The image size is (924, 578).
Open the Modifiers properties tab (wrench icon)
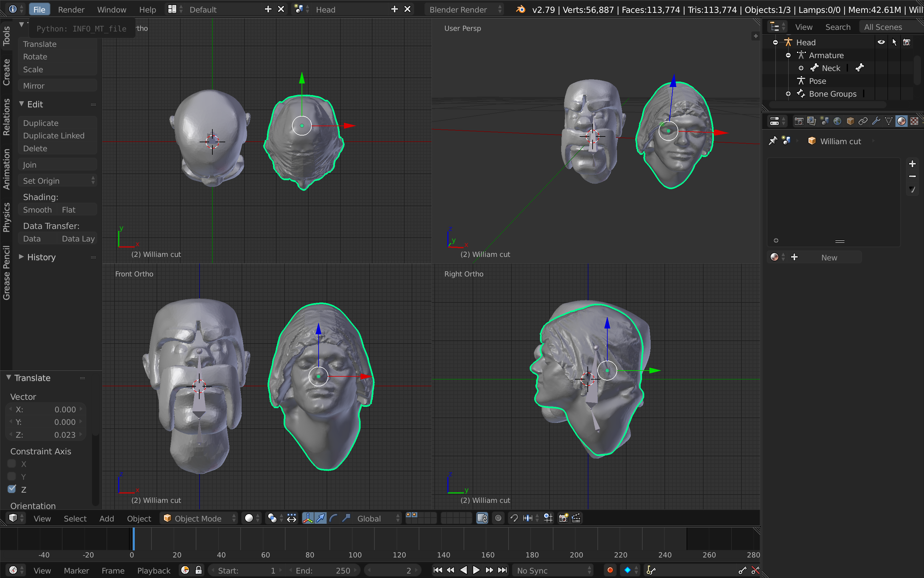(876, 121)
